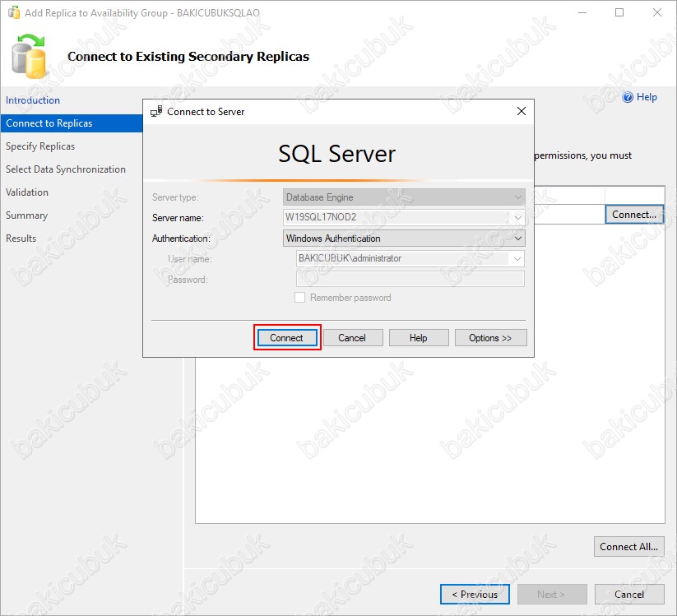Go to the Introduction wizard page

click(x=33, y=100)
